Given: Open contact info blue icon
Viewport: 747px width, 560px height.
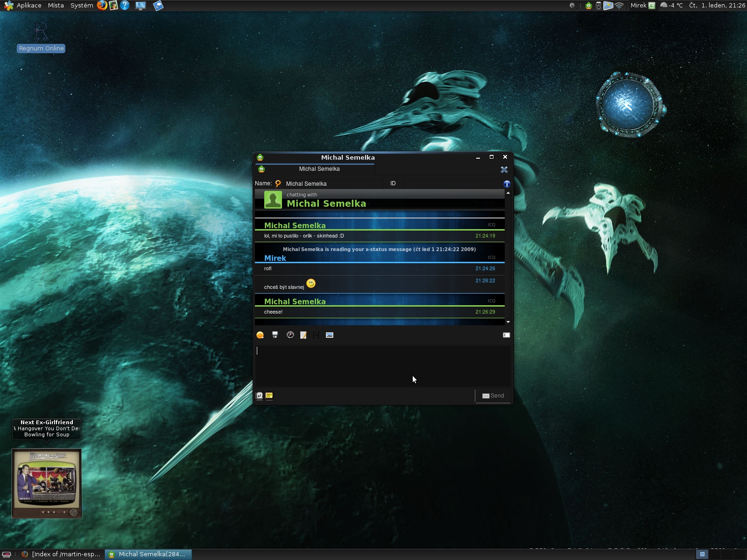Looking at the screenshot, I should pyautogui.click(x=507, y=184).
